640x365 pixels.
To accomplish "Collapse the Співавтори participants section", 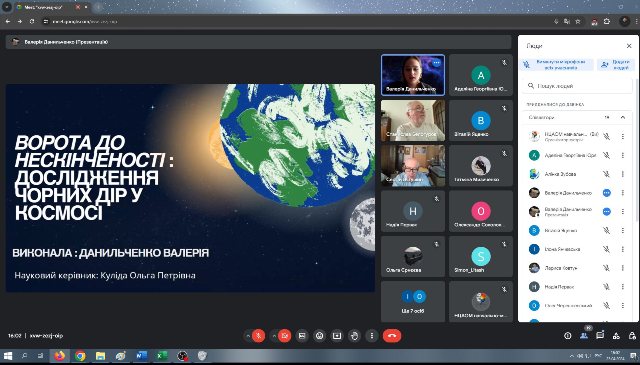I will point(623,117).
